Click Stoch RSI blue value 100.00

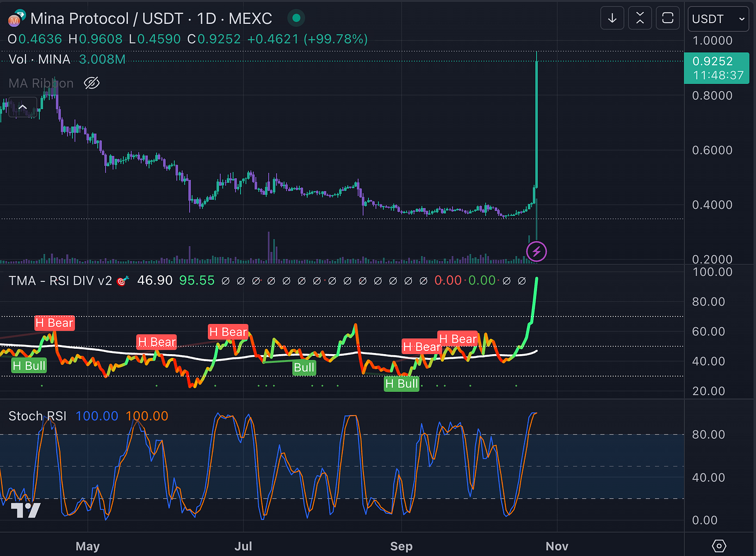tap(97, 416)
